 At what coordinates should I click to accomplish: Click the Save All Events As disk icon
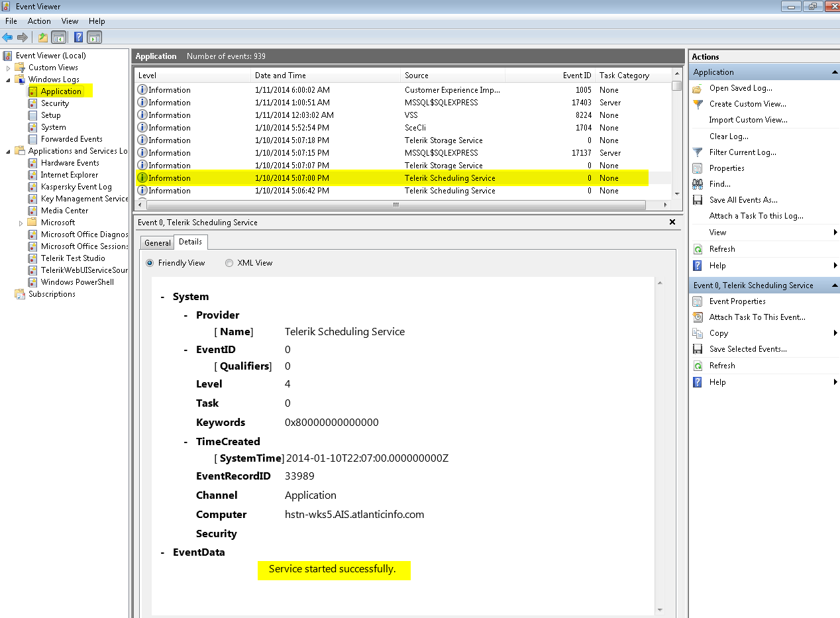[x=698, y=200]
